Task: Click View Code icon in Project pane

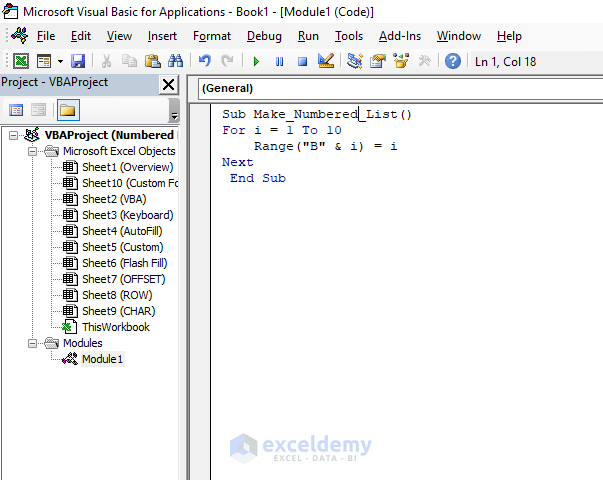Action: [16, 110]
